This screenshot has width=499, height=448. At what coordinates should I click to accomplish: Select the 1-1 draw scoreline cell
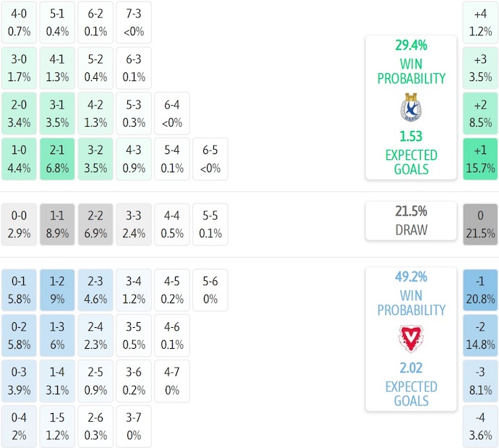pyautogui.click(x=58, y=224)
